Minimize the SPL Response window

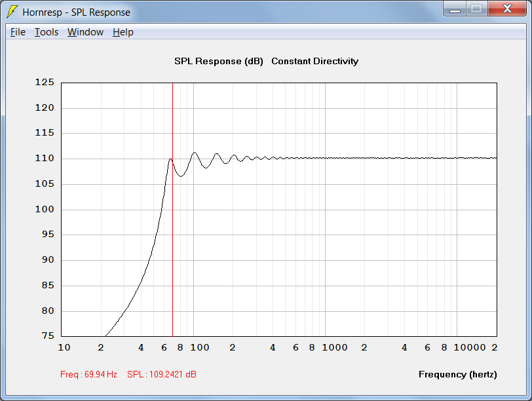455,9
